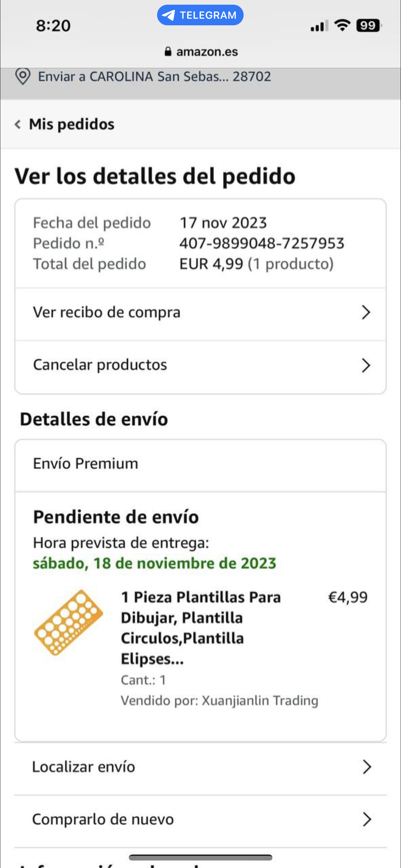The width and height of the screenshot is (401, 868).
Task: Tap chevron next to Comprarlo de nuevo
Action: [x=367, y=820]
